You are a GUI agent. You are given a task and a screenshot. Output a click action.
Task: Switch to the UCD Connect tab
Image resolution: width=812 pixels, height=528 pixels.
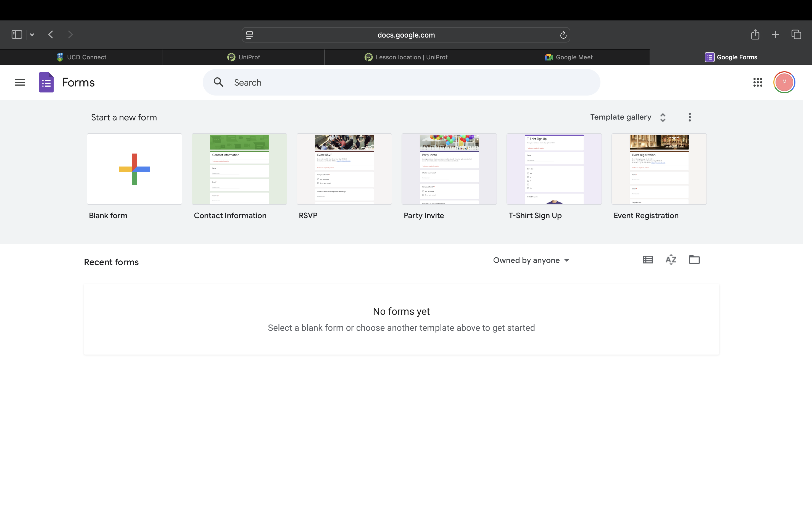[x=81, y=57]
